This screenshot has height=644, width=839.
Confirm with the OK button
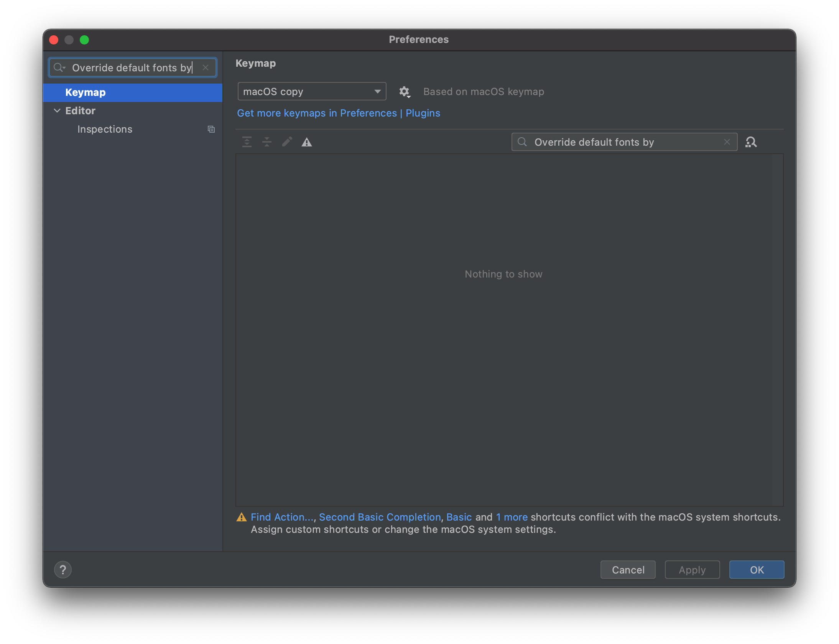(757, 570)
